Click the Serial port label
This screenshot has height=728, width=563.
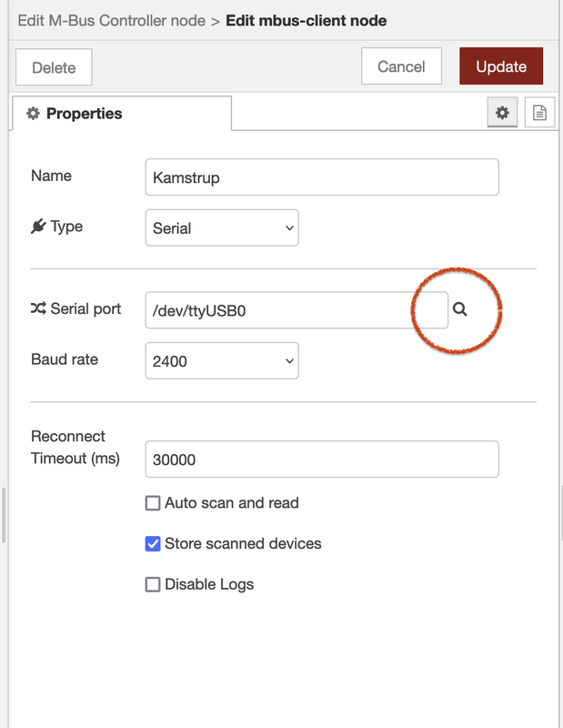point(85,308)
